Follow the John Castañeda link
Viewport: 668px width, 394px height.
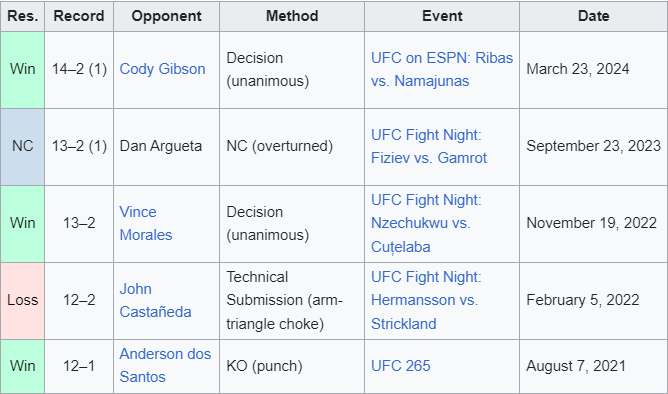(x=155, y=300)
